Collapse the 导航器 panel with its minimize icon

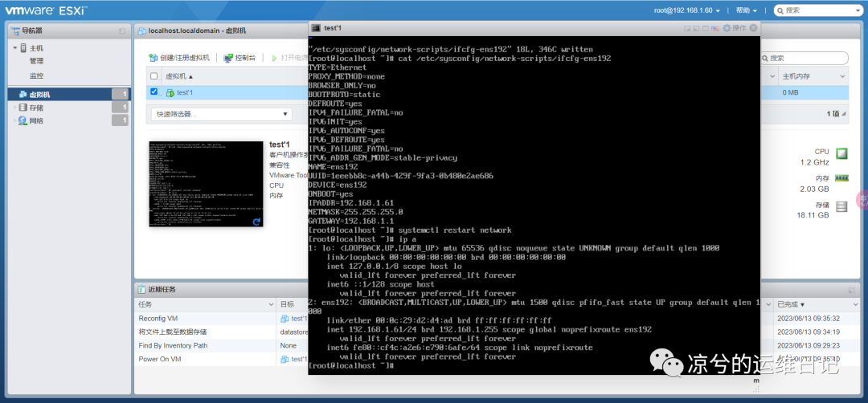pos(122,31)
